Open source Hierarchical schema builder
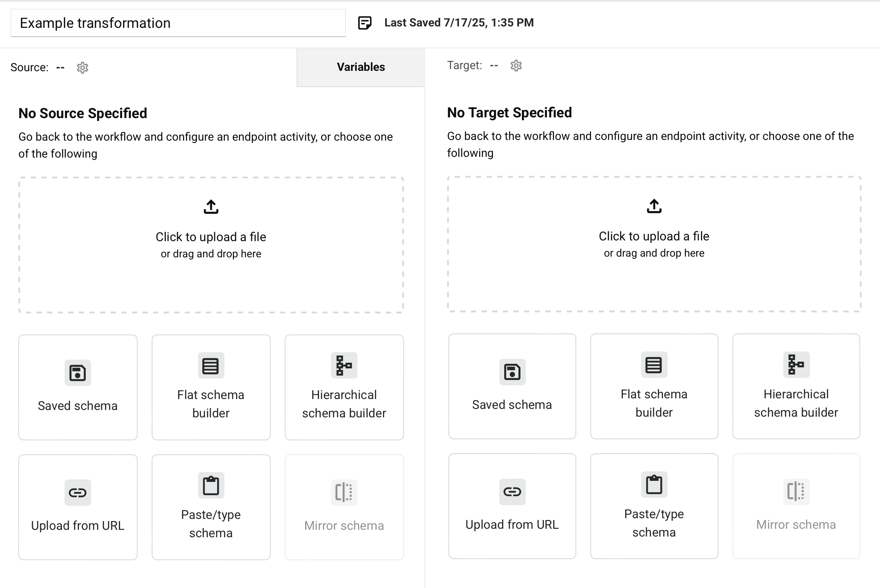 [x=344, y=387]
